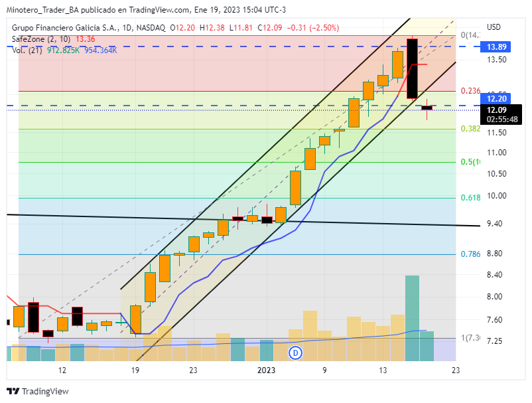Click the open value O12.20 in legend
The image size is (532, 403).
182,28
